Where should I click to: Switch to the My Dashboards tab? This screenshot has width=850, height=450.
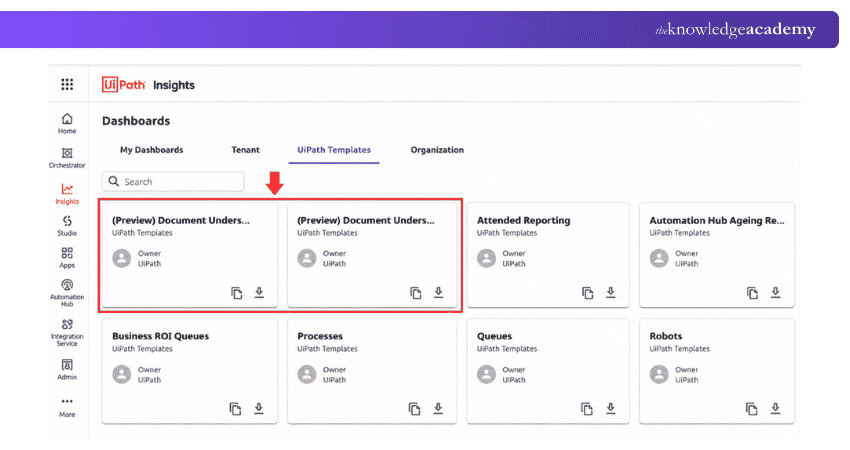point(152,150)
